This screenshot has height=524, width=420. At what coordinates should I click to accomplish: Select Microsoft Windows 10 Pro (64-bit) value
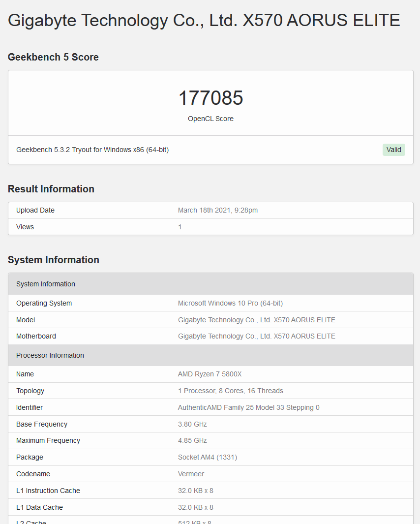230,303
